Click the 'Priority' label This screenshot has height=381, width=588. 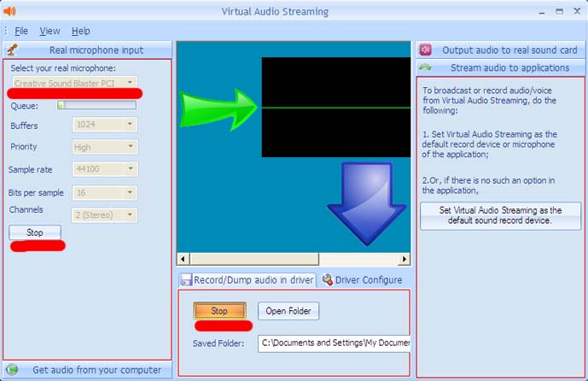click(23, 147)
